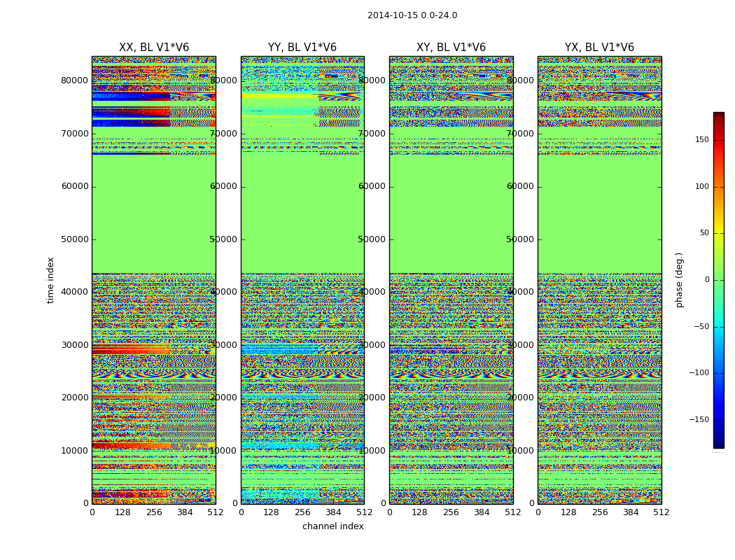The image size is (735, 560).
Task: Click the 384 x-tick label under YY panel
Action: coord(333,512)
